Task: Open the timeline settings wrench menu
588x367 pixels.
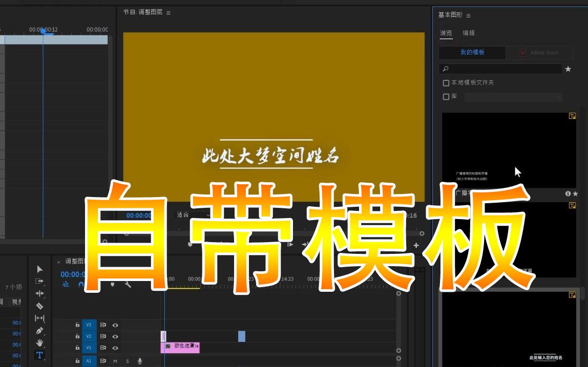Action: click(128, 285)
